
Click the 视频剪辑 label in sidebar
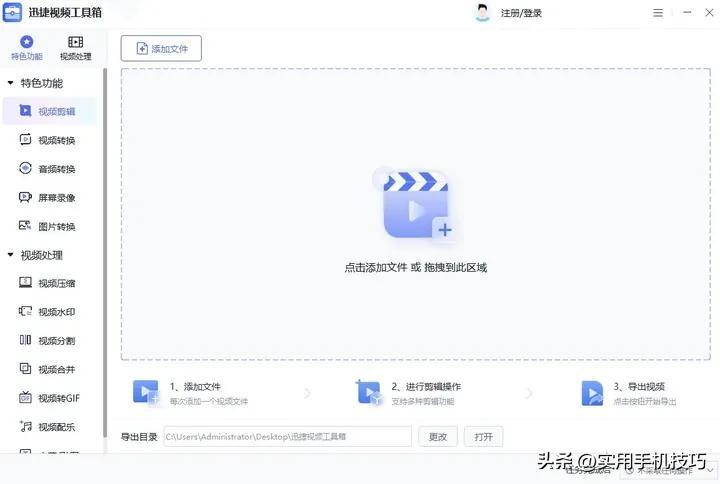(x=56, y=112)
